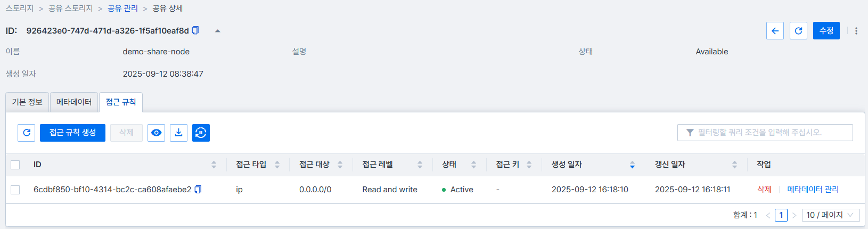Sort the table by 생성 일자 column
Viewport: 868px width, 229px height.
coord(632,165)
